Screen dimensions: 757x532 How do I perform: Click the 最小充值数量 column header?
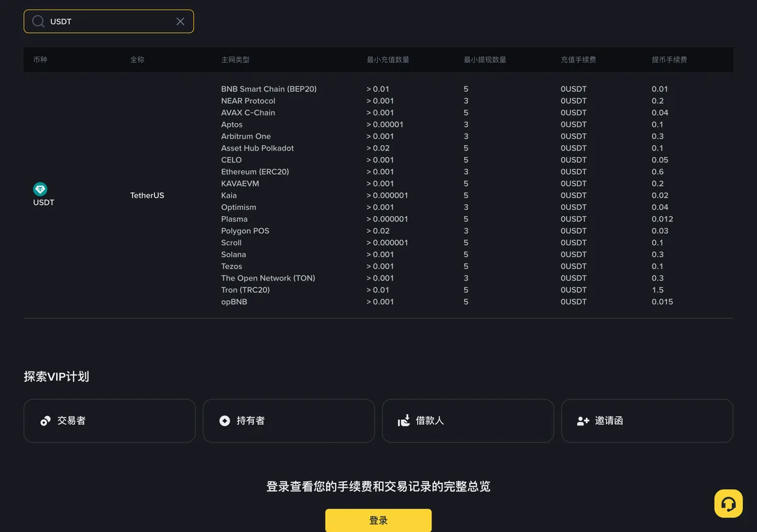[388, 60]
